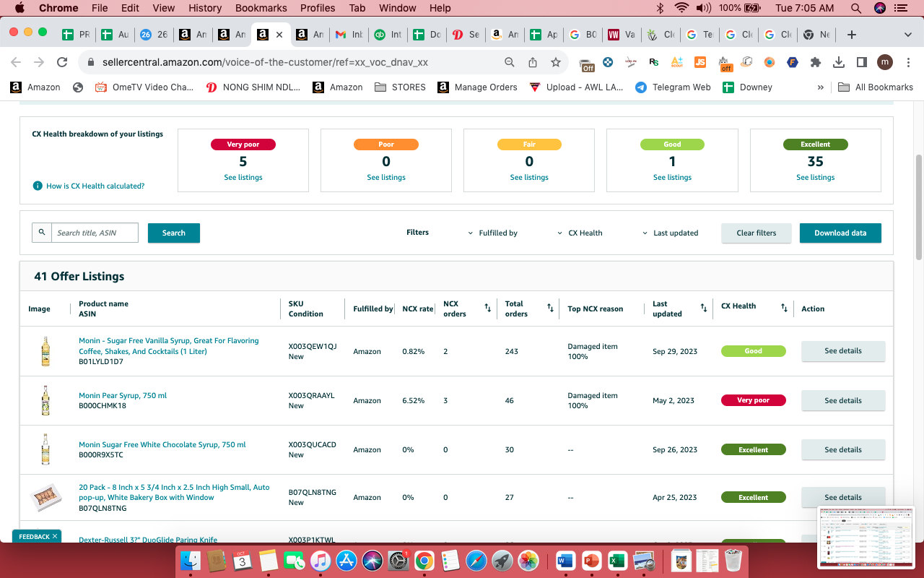The height and width of the screenshot is (578, 924).
Task: Reload the Seller Central page
Action: 62,62
